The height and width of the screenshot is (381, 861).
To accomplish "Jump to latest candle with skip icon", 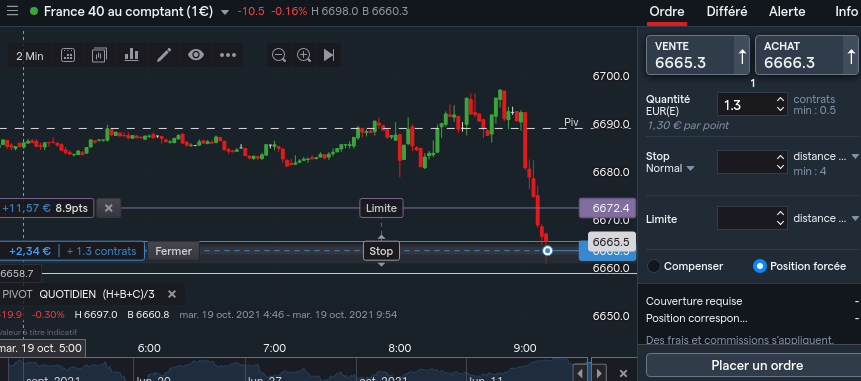I will [x=329, y=55].
